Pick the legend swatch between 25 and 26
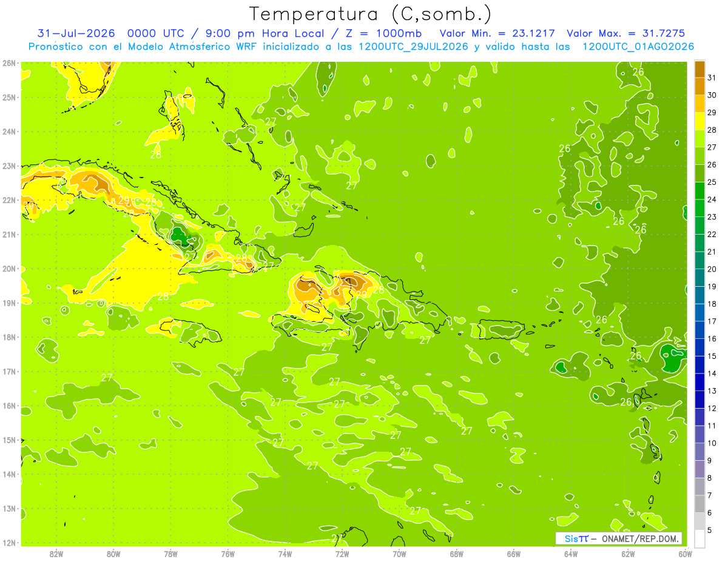This screenshot has height=562, width=728. tap(699, 173)
